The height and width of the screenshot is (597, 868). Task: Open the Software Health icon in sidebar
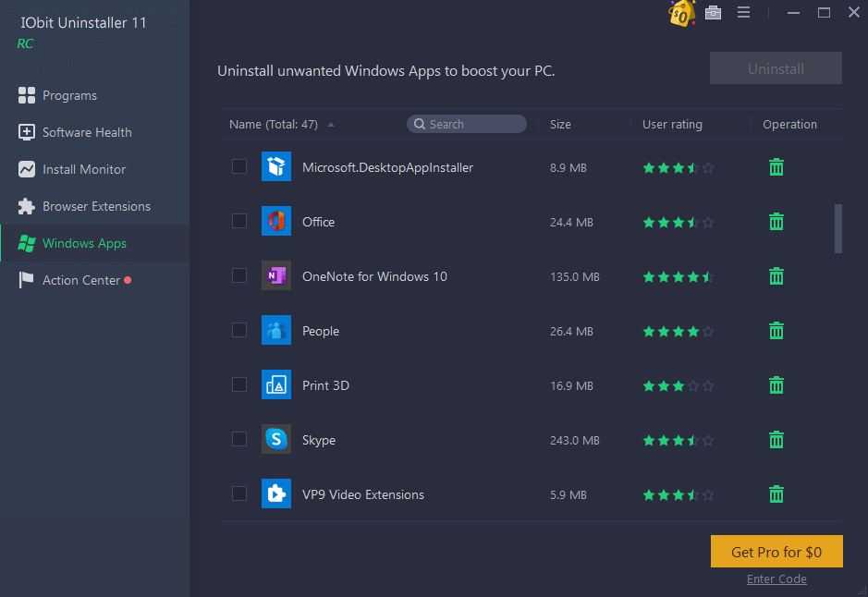[26, 132]
